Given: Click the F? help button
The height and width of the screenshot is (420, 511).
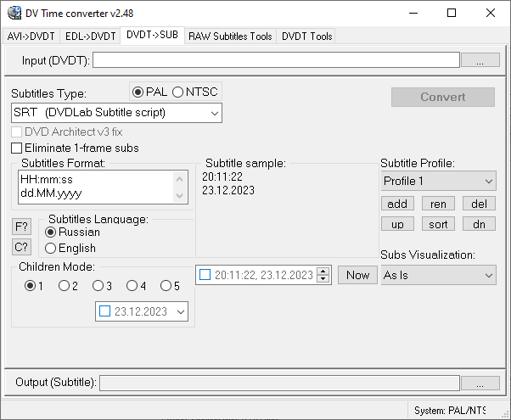Looking at the screenshot, I should click(x=21, y=227).
